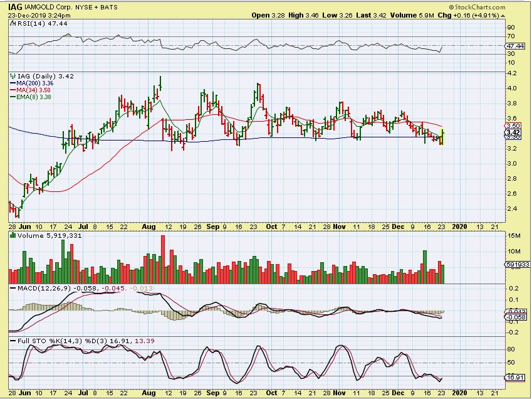Open the StockCharts.com copyright link

(x=477, y=7)
